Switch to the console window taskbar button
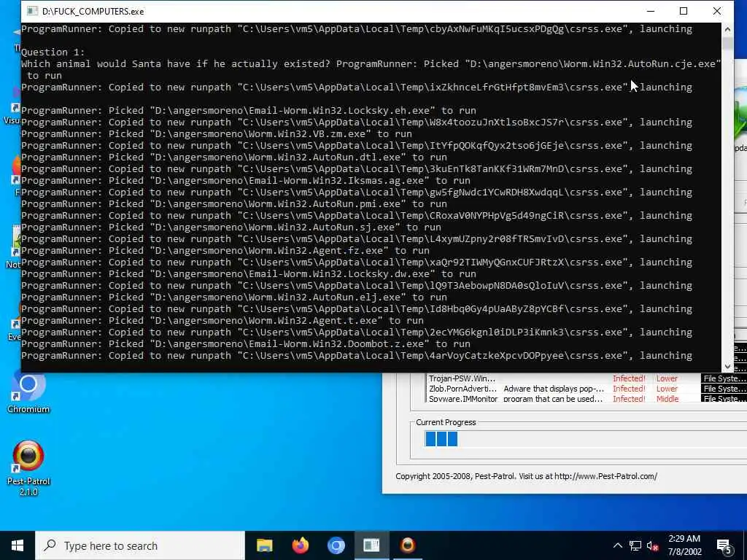Image resolution: width=747 pixels, height=560 pixels. [x=371, y=545]
